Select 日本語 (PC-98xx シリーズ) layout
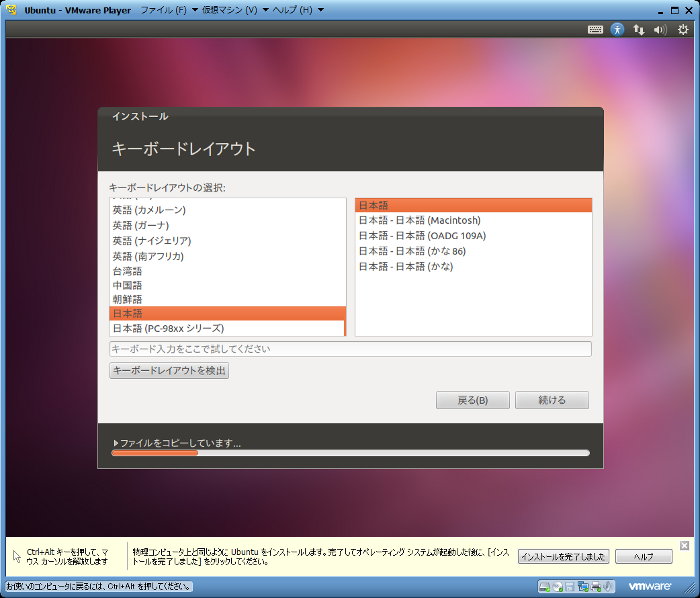700x598 pixels. pyautogui.click(x=227, y=328)
